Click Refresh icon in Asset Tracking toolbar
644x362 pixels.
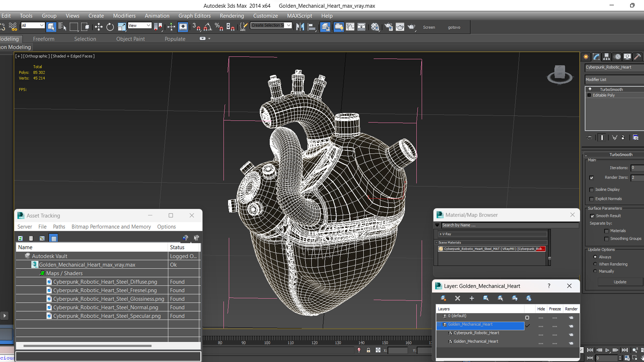[x=20, y=238]
